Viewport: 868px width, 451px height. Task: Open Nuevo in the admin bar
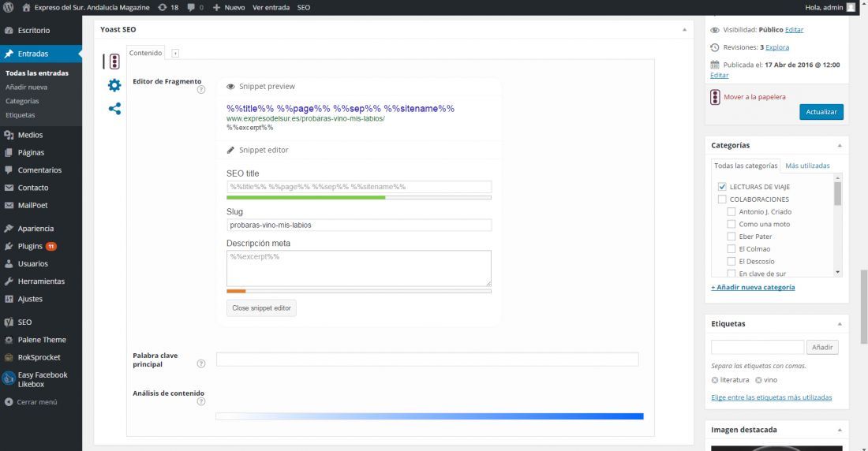pyautogui.click(x=229, y=7)
